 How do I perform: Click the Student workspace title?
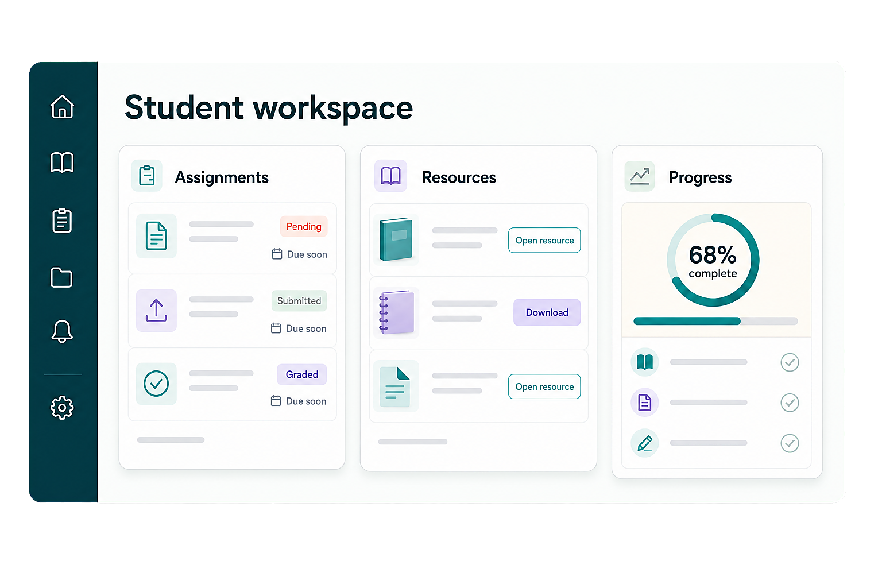tap(269, 108)
